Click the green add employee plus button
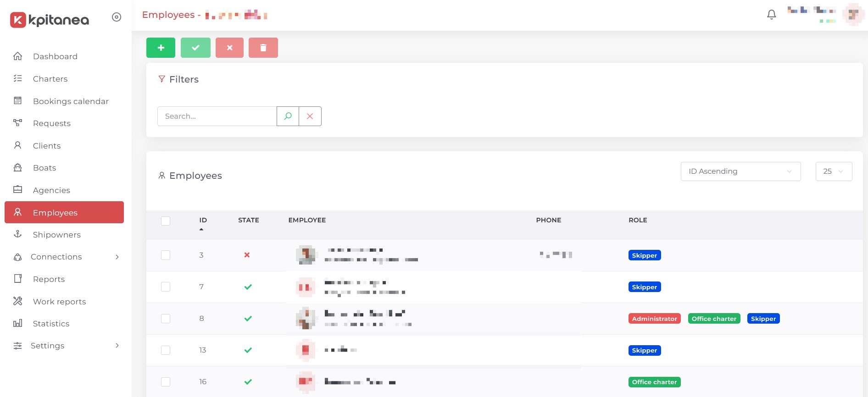Screen dimensions: 868x397 tap(161, 48)
